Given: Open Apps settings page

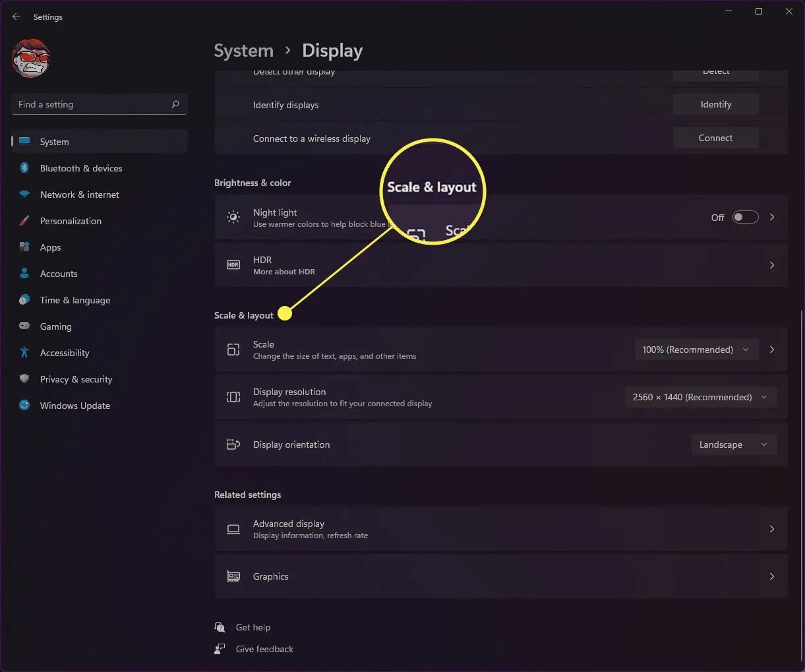Looking at the screenshot, I should 100,247.
